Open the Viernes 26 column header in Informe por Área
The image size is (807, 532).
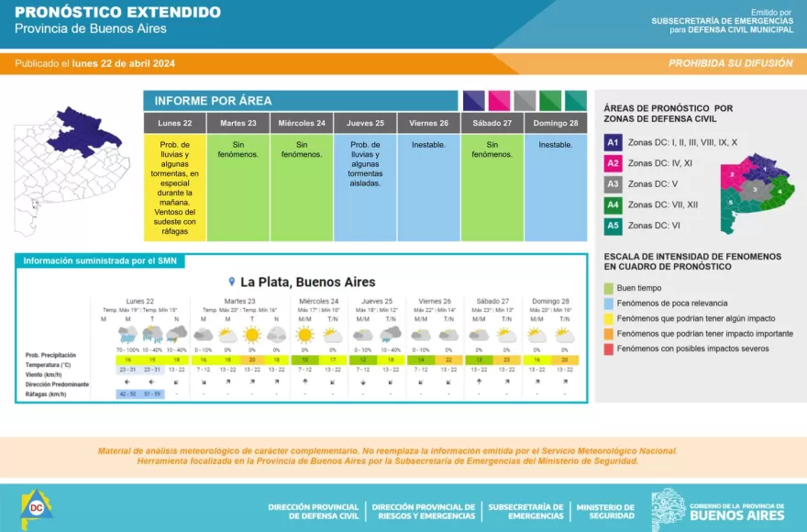(429, 123)
